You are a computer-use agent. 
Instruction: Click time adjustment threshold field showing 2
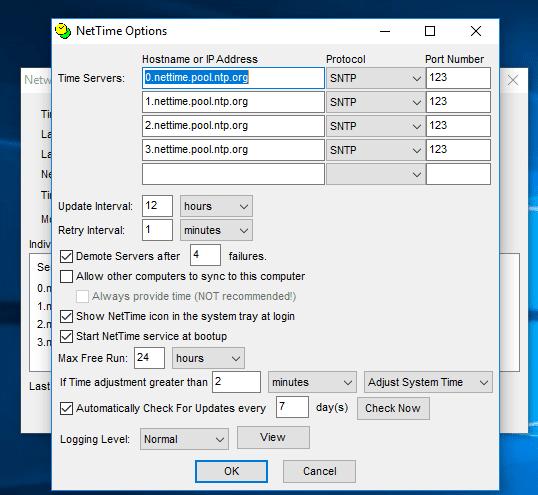click(x=236, y=382)
